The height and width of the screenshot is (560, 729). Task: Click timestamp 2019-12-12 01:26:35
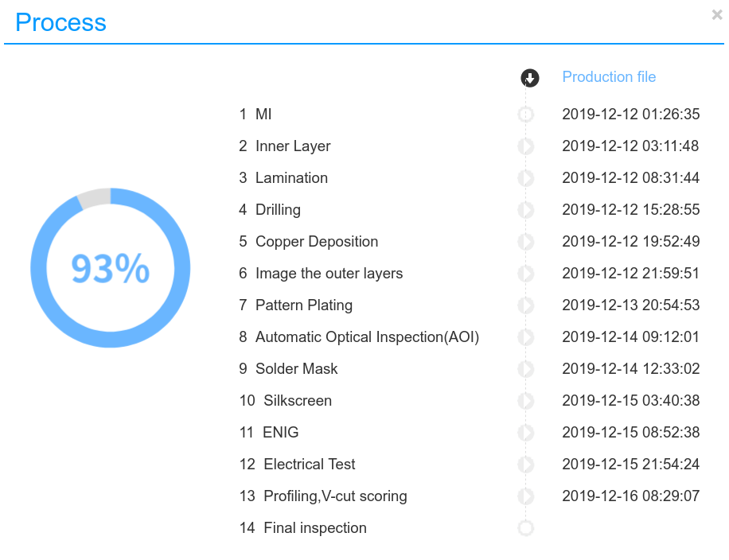631,114
